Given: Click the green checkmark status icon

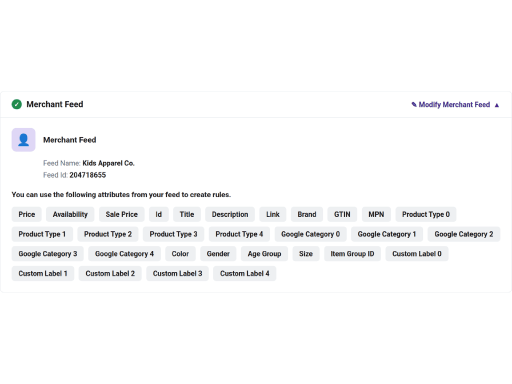Looking at the screenshot, I should (x=17, y=104).
